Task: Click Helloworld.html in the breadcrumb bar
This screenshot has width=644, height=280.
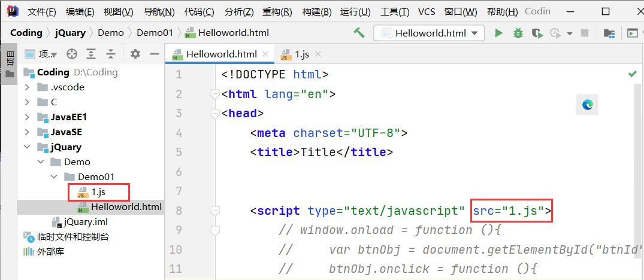Action: pos(227,33)
